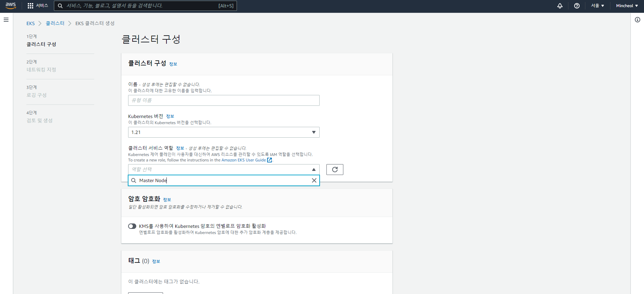Focus the top AWS services search box

point(145,6)
